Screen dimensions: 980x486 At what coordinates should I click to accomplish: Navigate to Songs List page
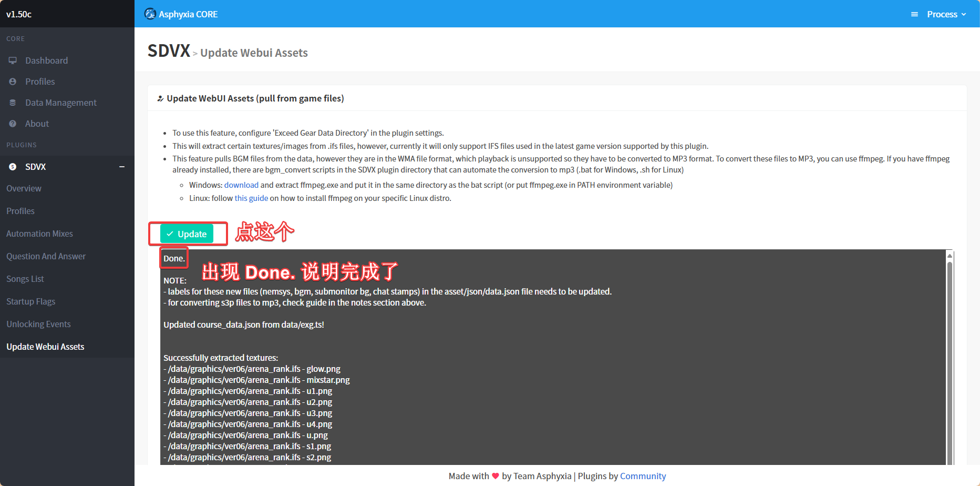[25, 279]
